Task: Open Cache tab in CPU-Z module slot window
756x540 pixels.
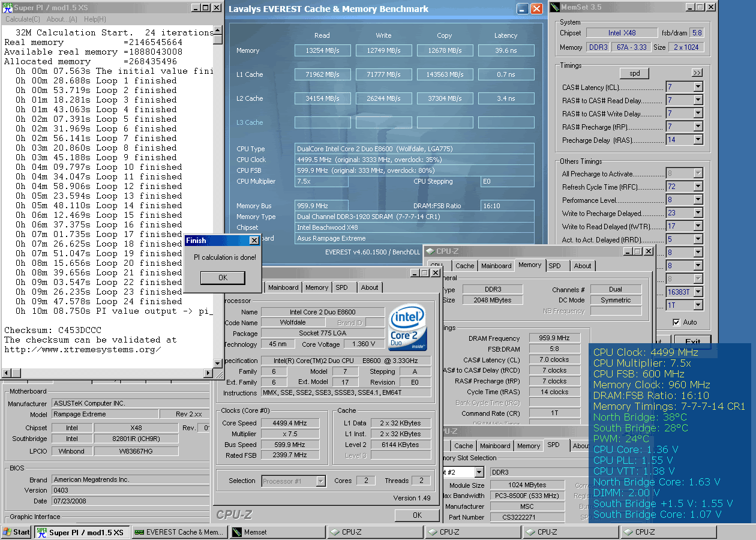Action: [x=463, y=446]
